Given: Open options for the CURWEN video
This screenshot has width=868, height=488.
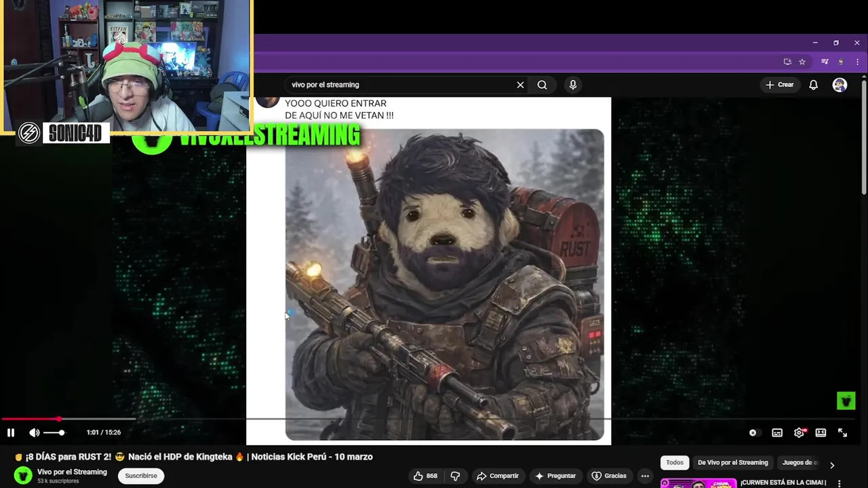Looking at the screenshot, I should point(840,483).
